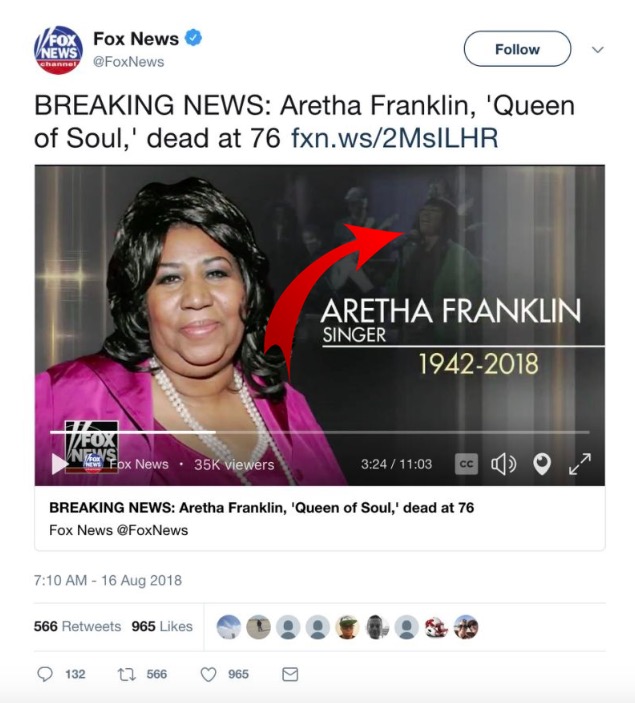
Task: Play the Aretha Franklin video
Action: 60,464
